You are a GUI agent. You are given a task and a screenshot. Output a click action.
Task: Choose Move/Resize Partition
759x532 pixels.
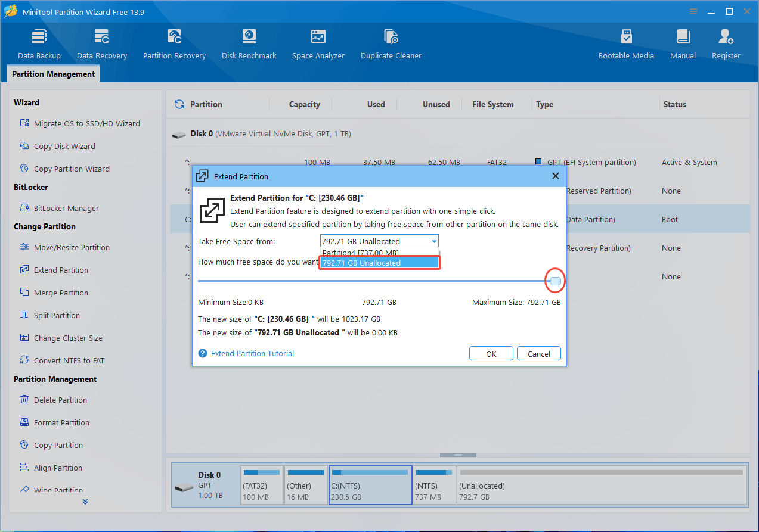64,247
